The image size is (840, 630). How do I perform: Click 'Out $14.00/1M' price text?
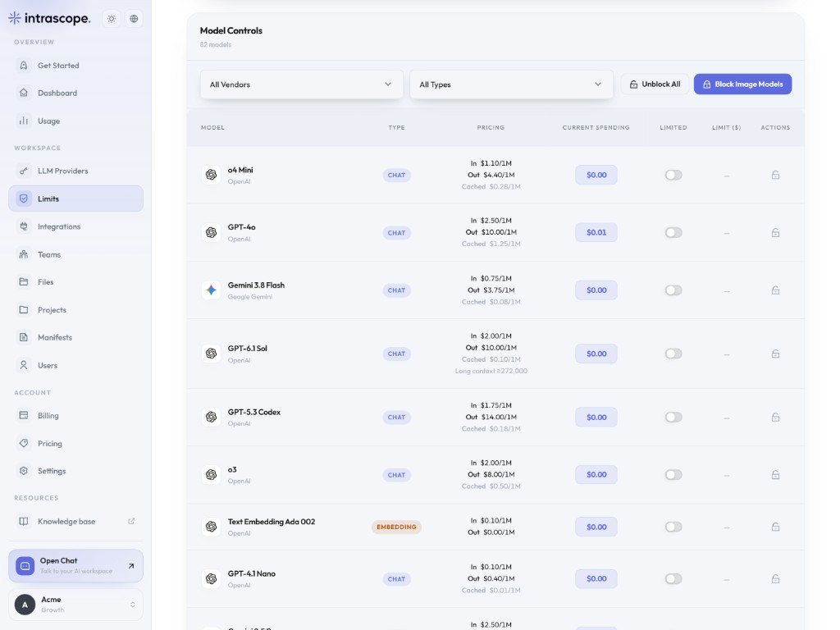(x=491, y=417)
